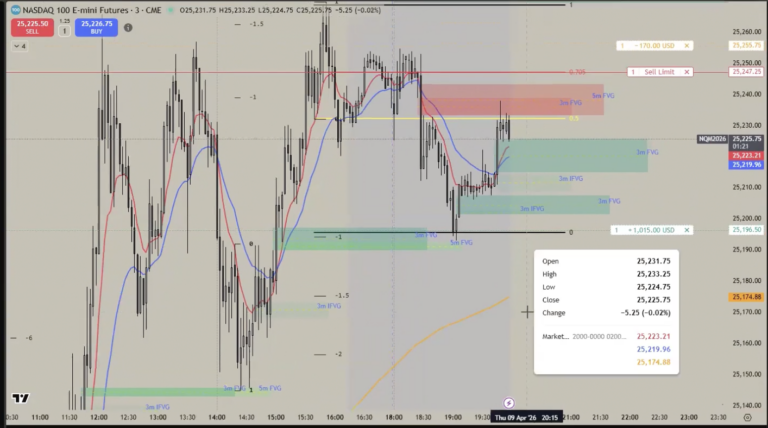This screenshot has width=768, height=428.
Task: Click the blue BUY 25,226.75 button
Action: coord(96,27)
